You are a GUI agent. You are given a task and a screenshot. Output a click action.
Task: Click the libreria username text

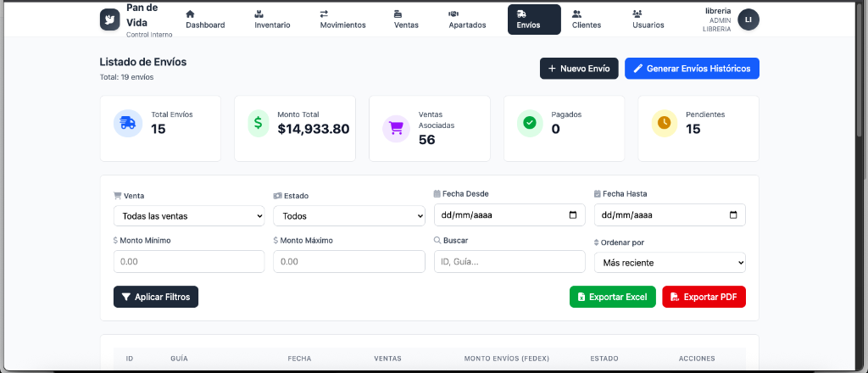[718, 10]
